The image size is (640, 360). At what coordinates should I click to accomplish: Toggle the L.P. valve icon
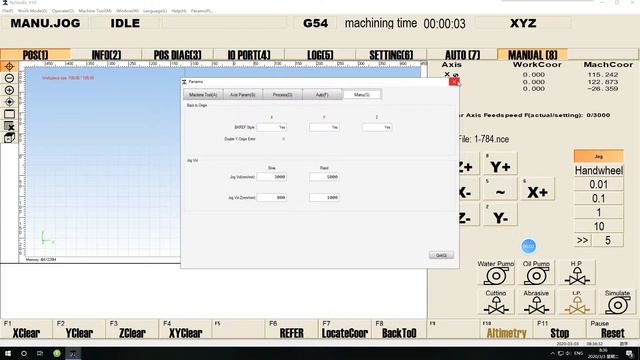tap(577, 302)
